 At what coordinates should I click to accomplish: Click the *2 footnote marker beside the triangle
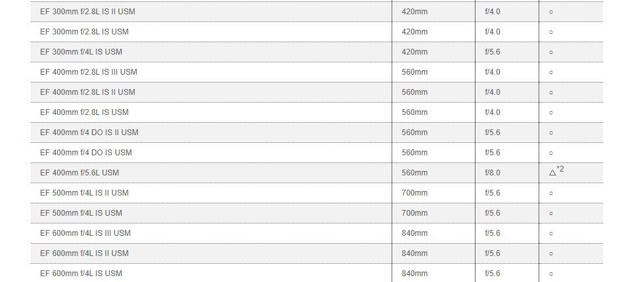[561, 169]
